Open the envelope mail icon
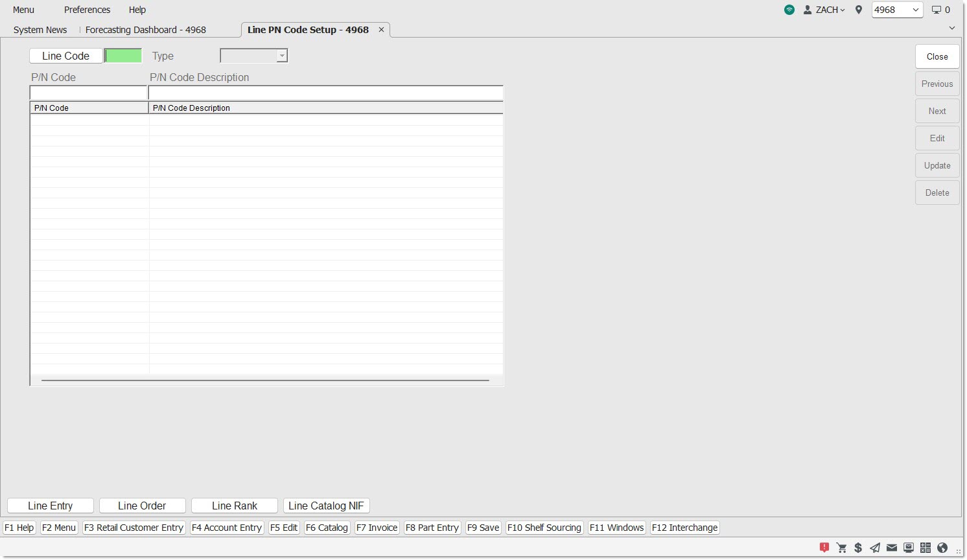This screenshot has height=560, width=967. click(x=892, y=548)
